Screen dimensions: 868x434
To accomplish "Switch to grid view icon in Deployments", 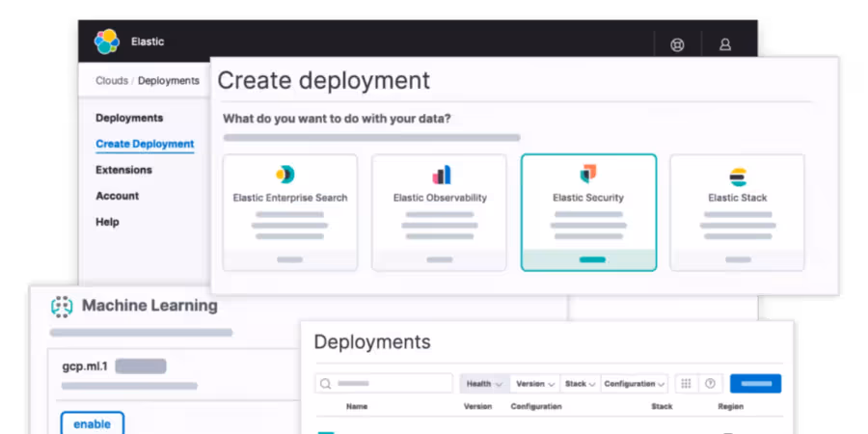I will pyautogui.click(x=686, y=384).
